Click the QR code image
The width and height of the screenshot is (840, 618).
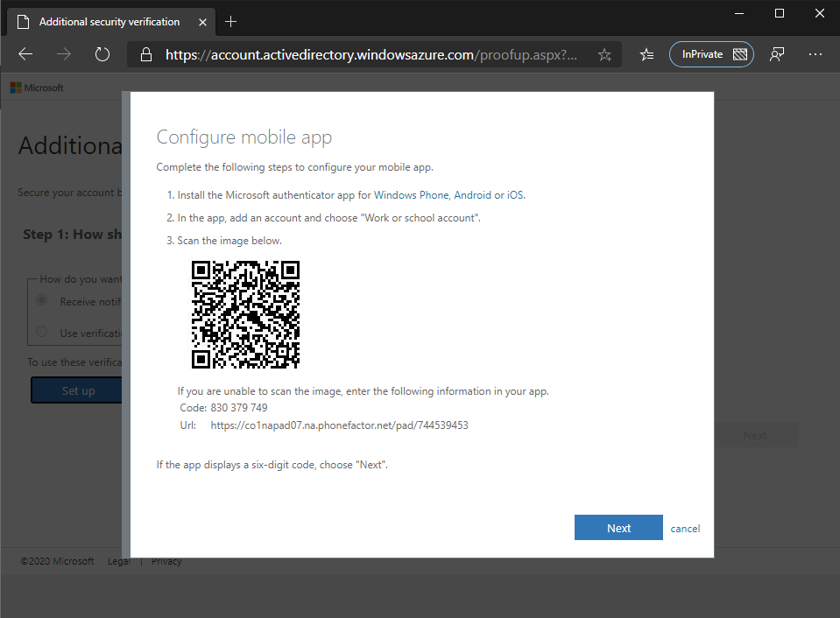245,314
